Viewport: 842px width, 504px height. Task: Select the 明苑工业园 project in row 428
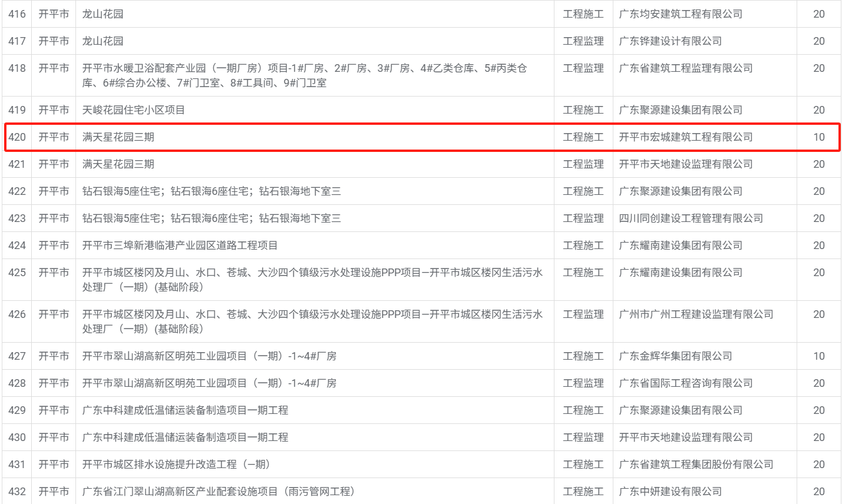click(x=210, y=383)
